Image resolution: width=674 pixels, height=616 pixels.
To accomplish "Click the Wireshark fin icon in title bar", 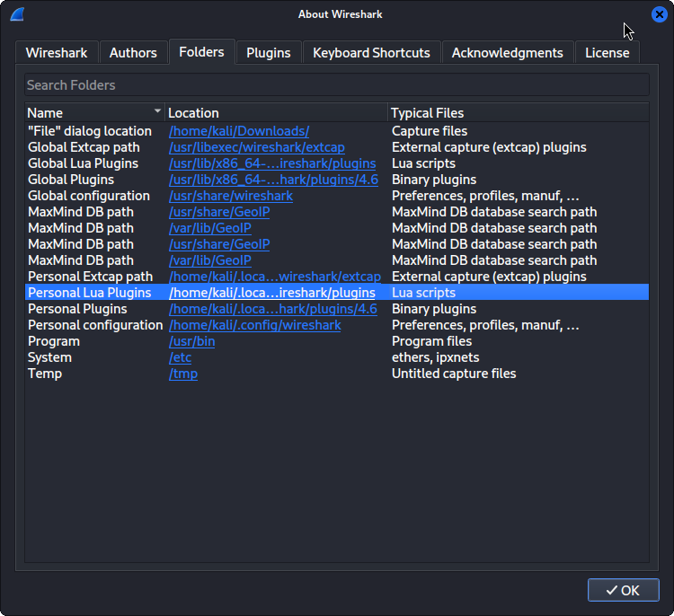I will [17, 14].
